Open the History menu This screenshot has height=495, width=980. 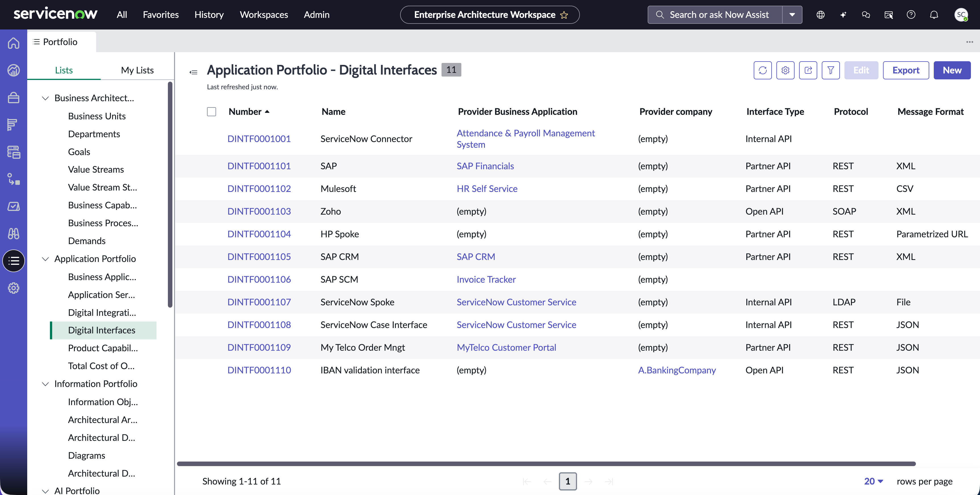tap(209, 15)
